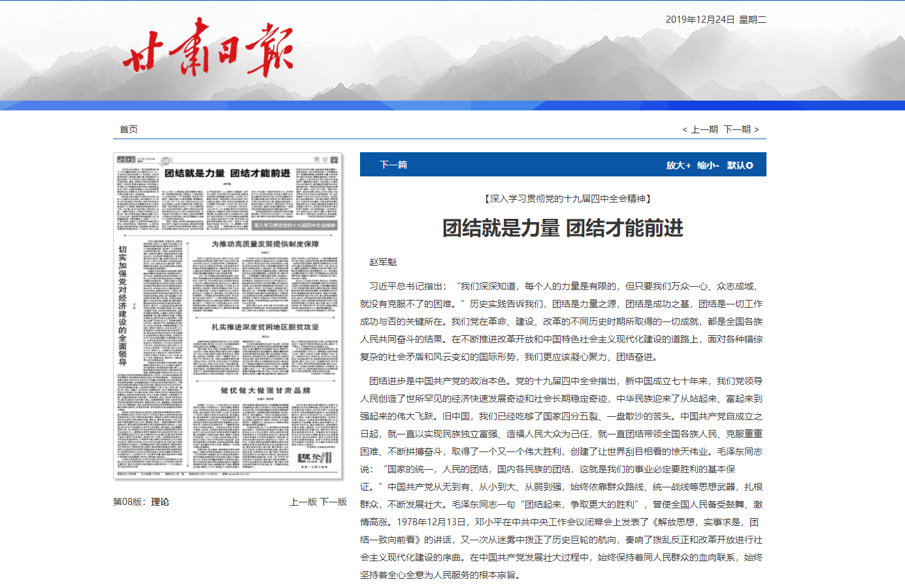This screenshot has height=588, width=905.
Task: Go to next page 下一版
Action: (x=333, y=502)
